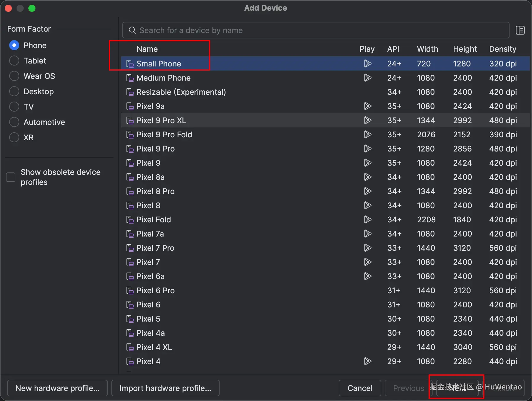Screen dimensions: 532x401
Task: Select the Pixel 7 device name
Action: pos(148,262)
